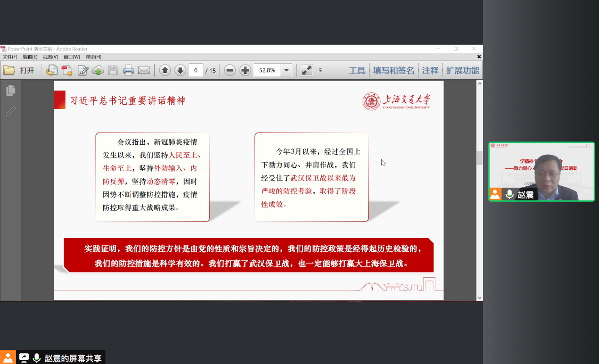Click the screen share icon in the bottom bar
The height and width of the screenshot is (364, 599).
pos(24,358)
